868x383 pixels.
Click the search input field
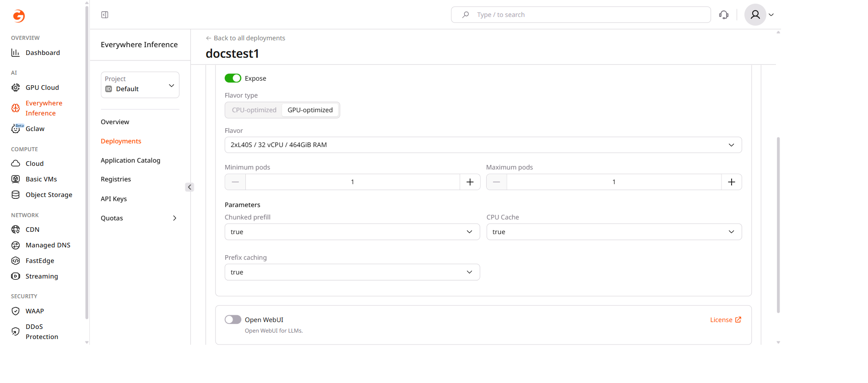point(581,15)
